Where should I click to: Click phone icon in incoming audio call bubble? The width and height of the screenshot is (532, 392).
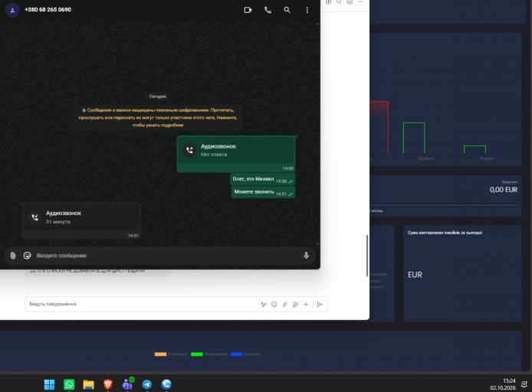[x=35, y=217]
